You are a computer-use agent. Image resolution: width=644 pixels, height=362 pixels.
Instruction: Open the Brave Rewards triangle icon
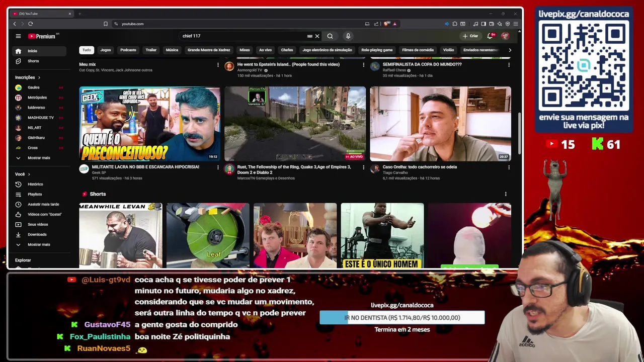pos(394,24)
